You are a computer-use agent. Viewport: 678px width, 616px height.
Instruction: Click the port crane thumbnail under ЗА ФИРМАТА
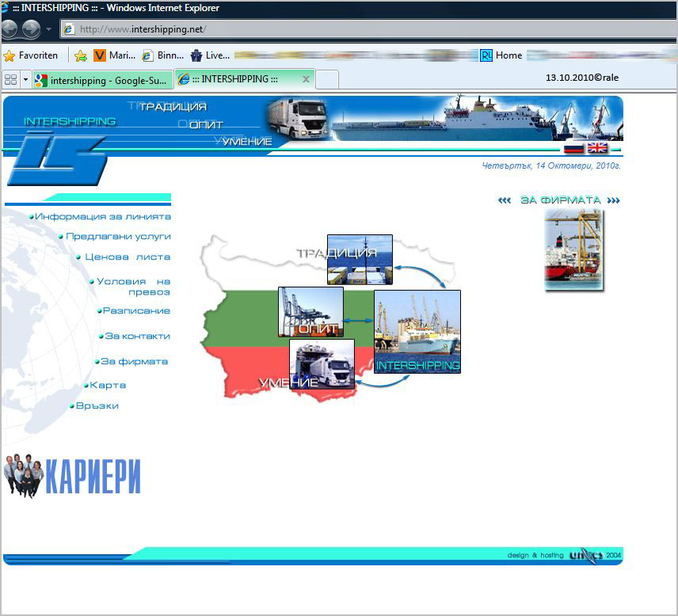coord(573,249)
